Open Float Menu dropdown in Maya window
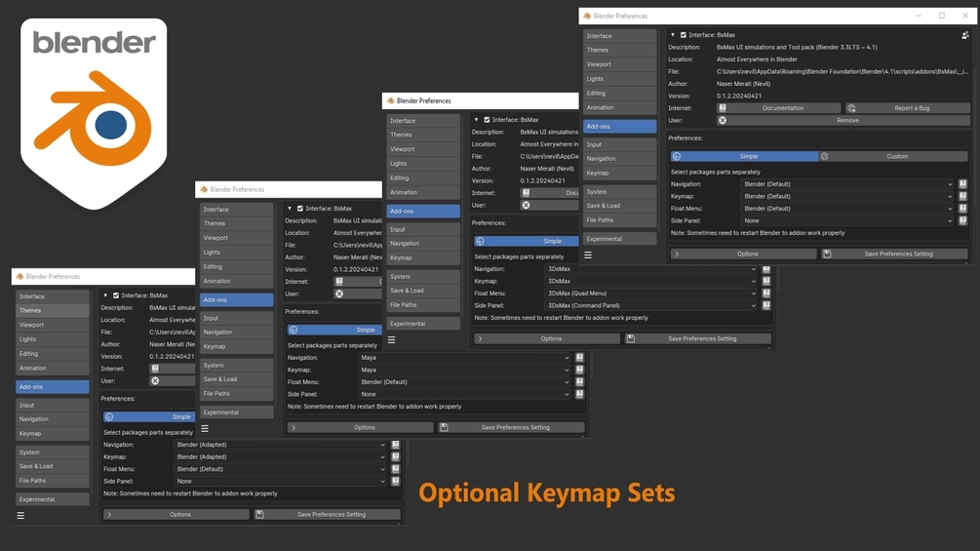 [x=464, y=381]
